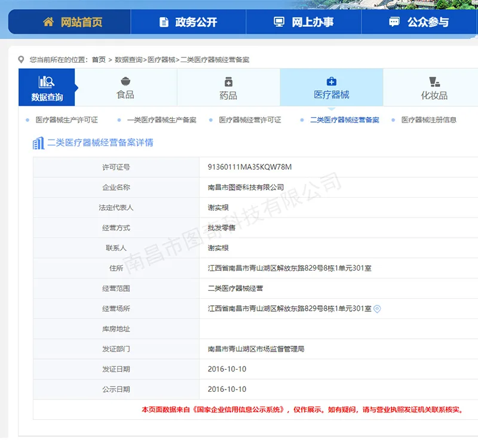Click the 住所 address value
Viewport: 478px width, 448px height.
pos(290,268)
